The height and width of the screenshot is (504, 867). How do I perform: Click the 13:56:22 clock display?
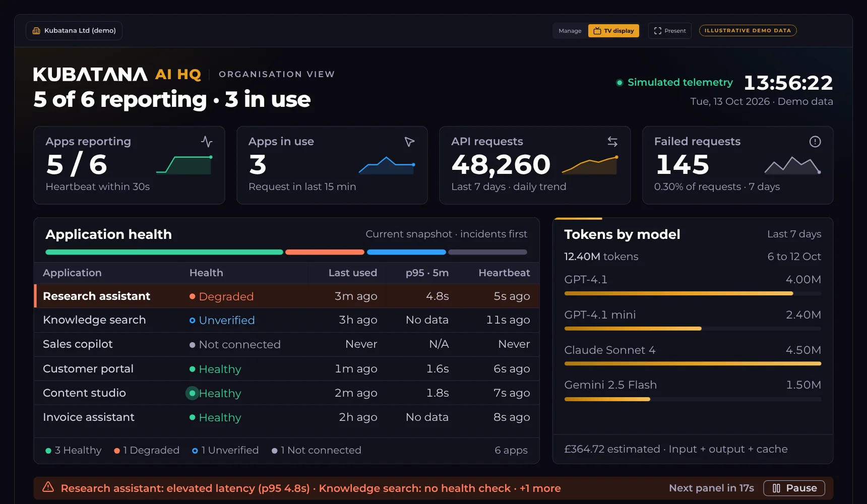point(788,83)
